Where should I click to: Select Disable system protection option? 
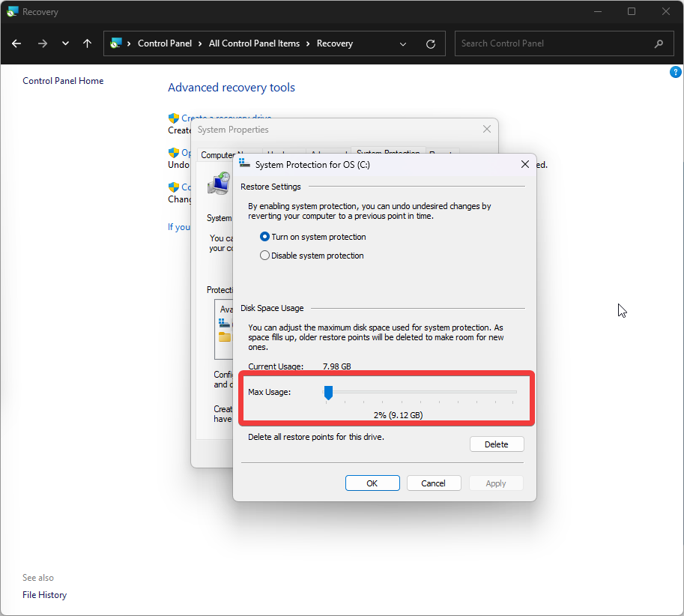264,256
